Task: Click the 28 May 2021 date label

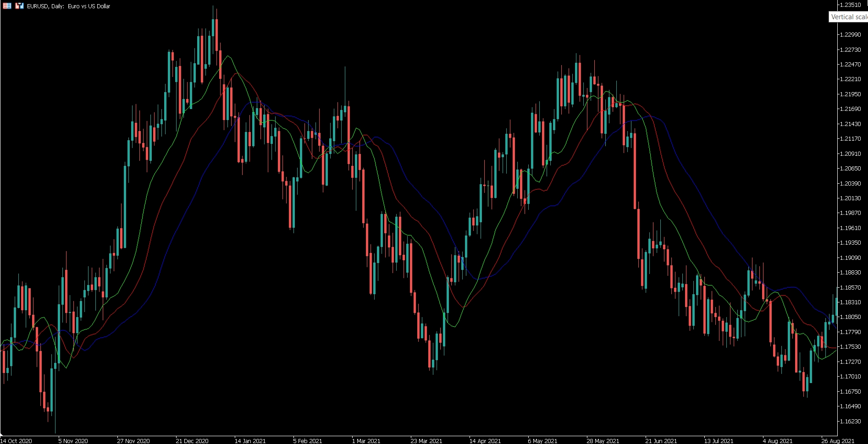Action: click(603, 441)
